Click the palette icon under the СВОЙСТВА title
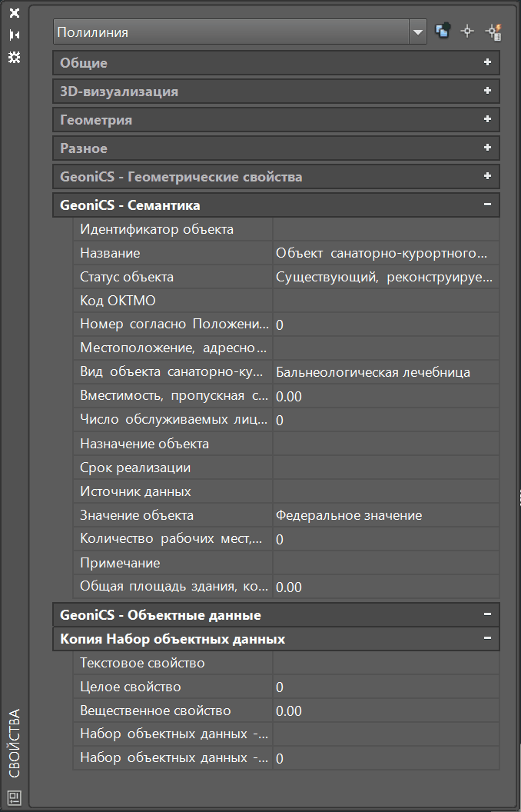 point(15,796)
